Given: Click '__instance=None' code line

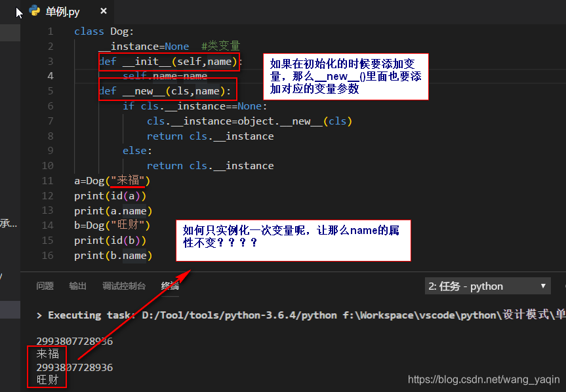Looking at the screenshot, I should [144, 47].
